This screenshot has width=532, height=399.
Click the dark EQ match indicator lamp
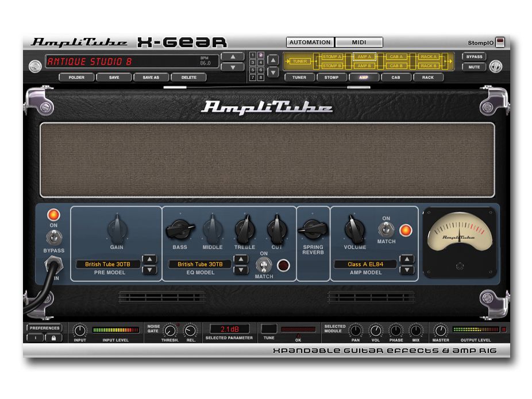283,265
